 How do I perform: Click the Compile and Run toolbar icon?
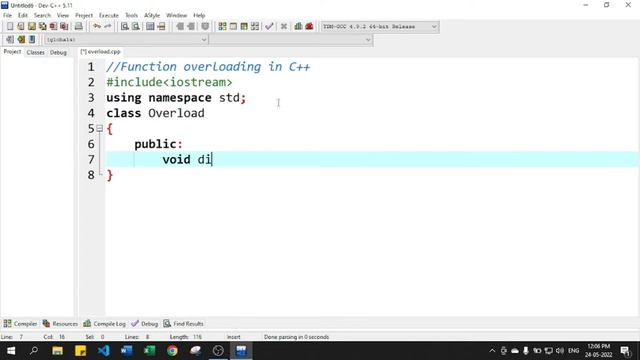(244, 27)
